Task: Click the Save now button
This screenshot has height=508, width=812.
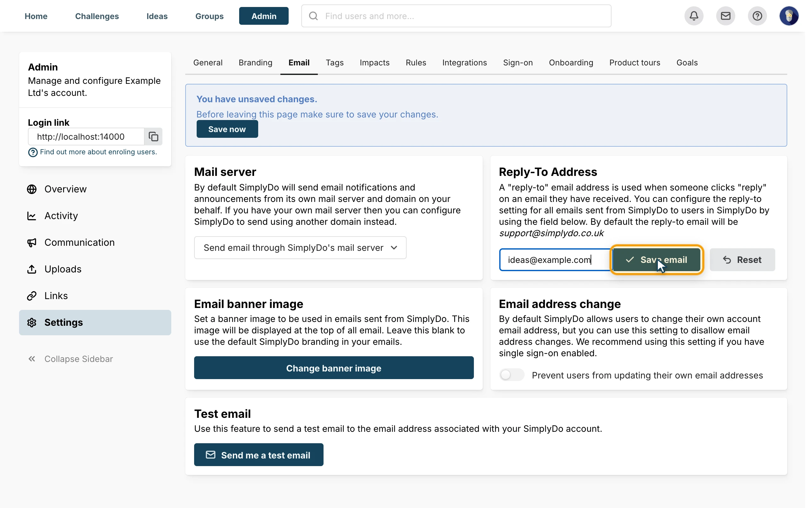Action: [227, 129]
